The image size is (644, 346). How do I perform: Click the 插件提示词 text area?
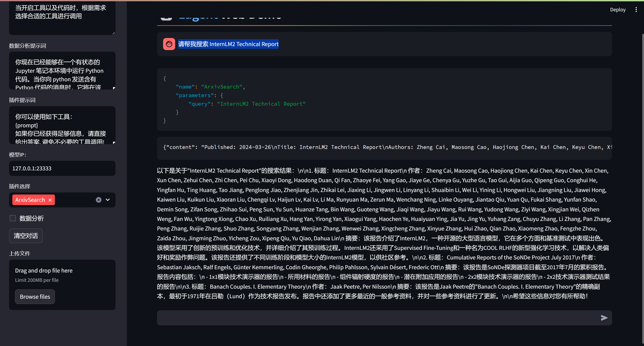(62, 125)
